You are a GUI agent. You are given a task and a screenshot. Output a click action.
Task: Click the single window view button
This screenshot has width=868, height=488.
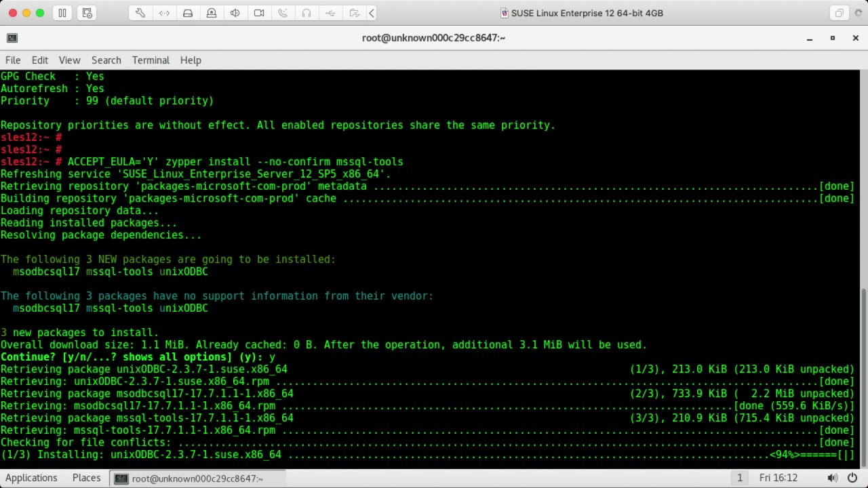839,13
